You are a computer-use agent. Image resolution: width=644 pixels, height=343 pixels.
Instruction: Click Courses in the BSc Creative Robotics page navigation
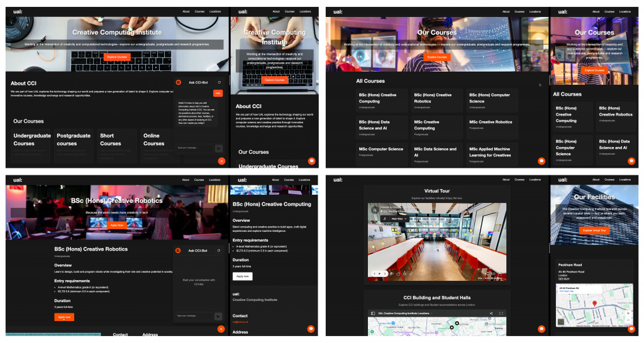click(x=199, y=180)
